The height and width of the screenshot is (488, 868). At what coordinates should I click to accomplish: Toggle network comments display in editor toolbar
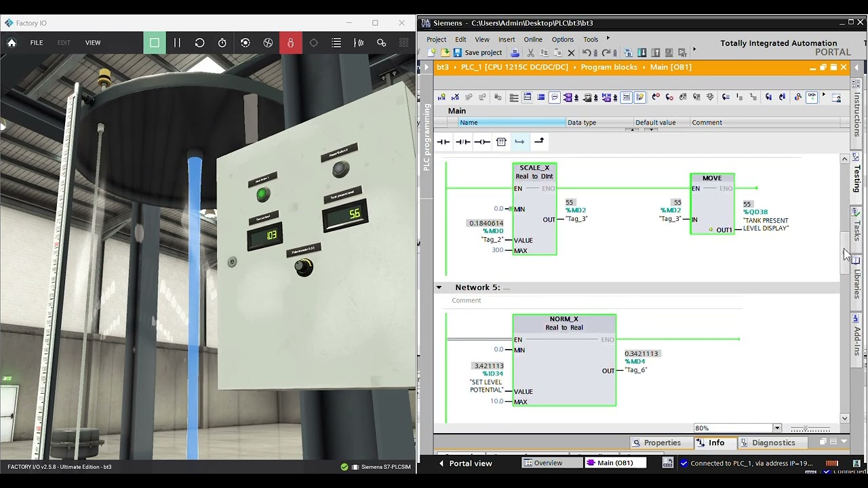coord(554,97)
